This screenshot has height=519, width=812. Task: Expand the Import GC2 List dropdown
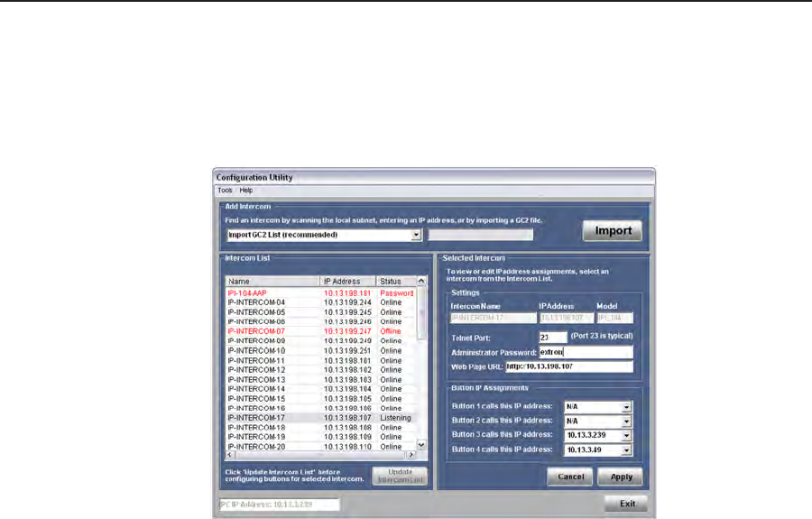pos(416,236)
